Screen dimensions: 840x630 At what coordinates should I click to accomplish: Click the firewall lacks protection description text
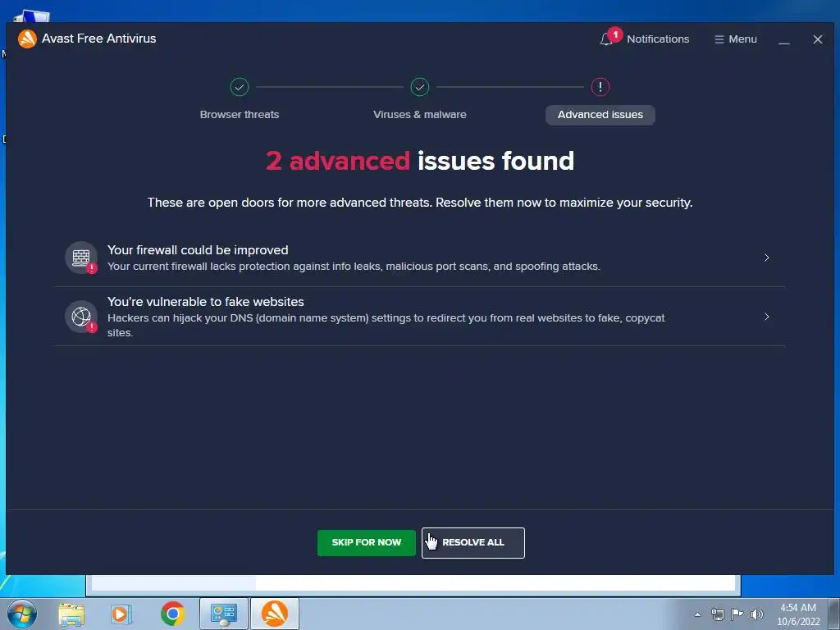(x=354, y=267)
